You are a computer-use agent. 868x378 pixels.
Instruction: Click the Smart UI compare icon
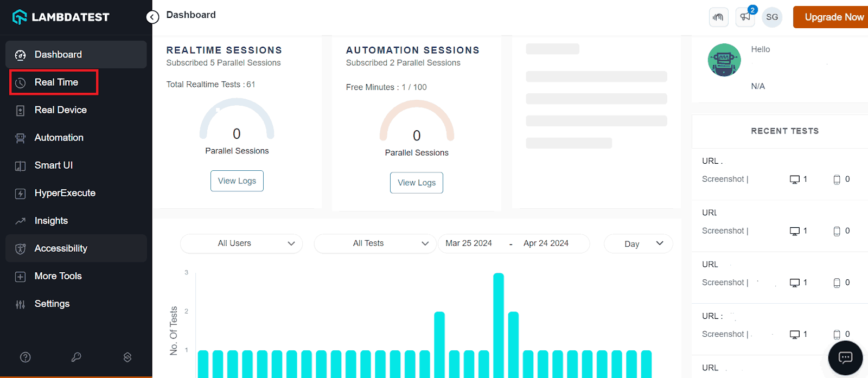click(20, 166)
